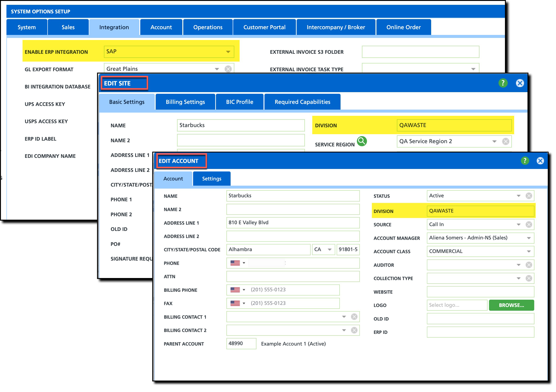Expand the Enable ERP Integration dropdown

point(228,52)
